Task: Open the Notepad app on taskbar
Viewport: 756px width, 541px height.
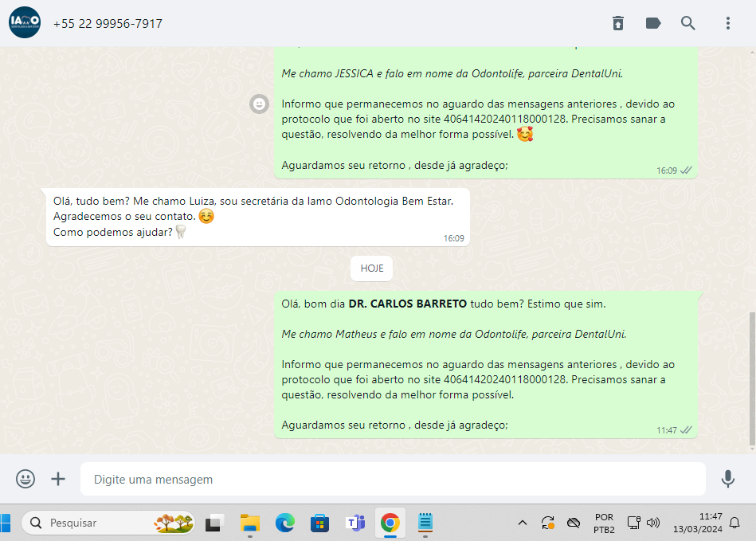Action: tap(425, 523)
